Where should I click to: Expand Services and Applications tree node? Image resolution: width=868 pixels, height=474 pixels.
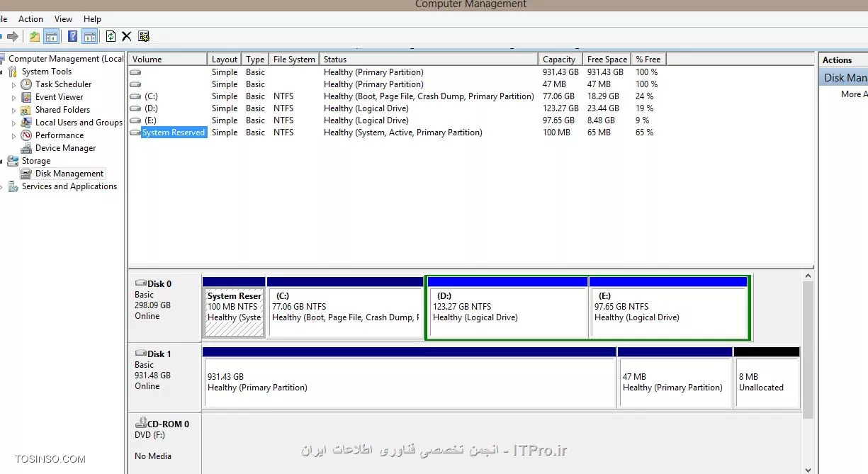(x=2, y=186)
